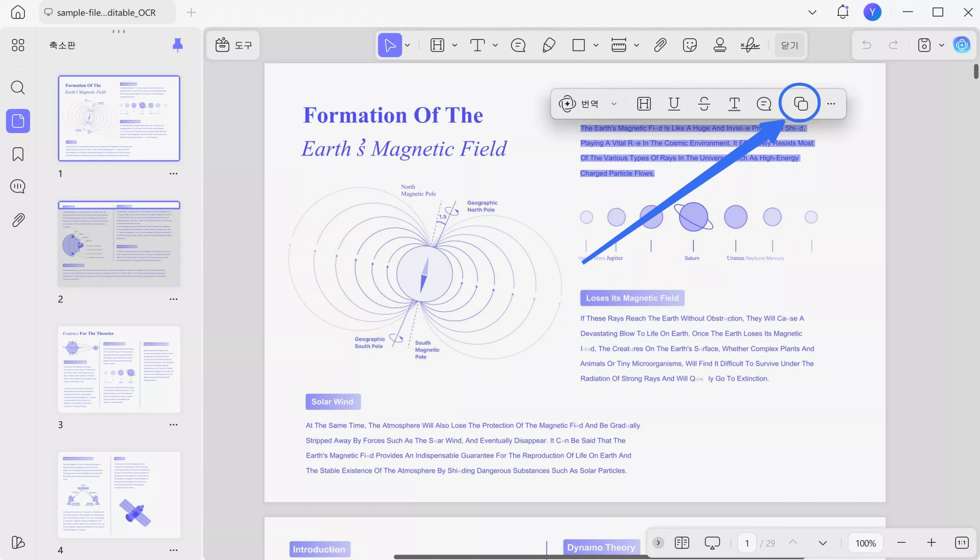Open the signature tool

[x=750, y=46]
